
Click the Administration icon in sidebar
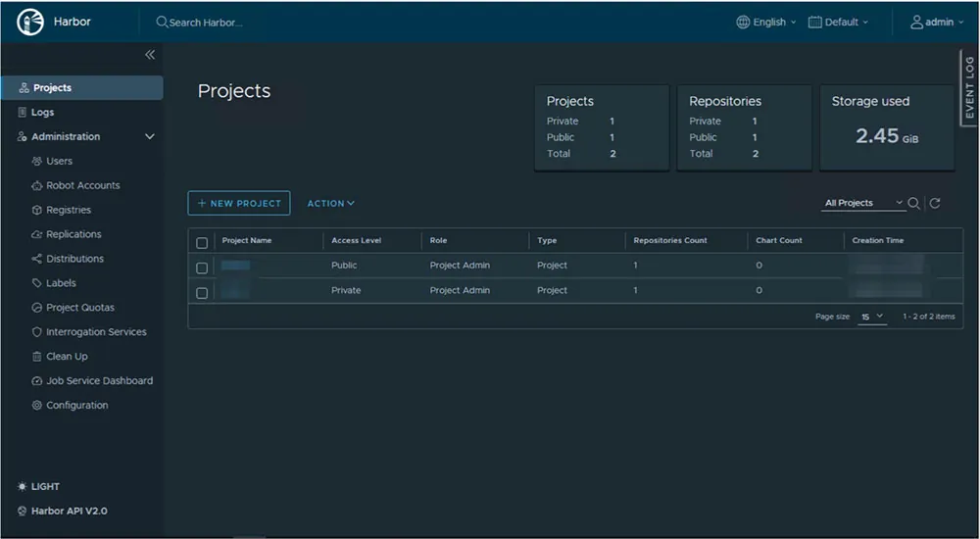click(22, 137)
